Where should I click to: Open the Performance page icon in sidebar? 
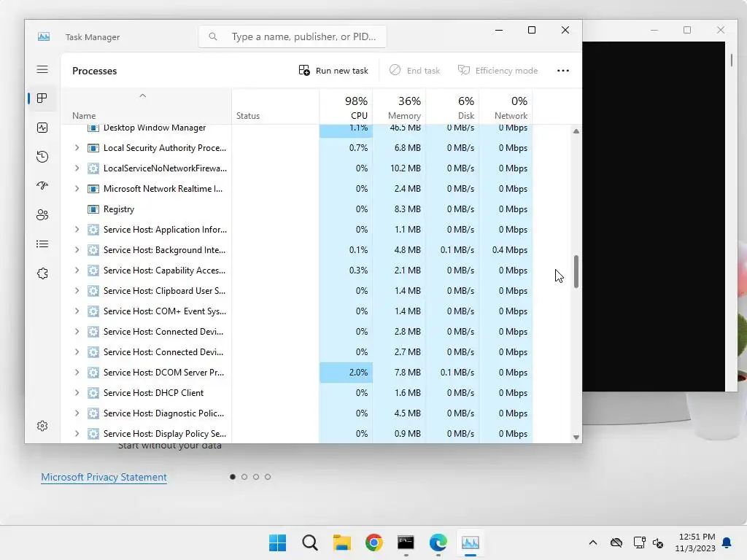point(42,128)
